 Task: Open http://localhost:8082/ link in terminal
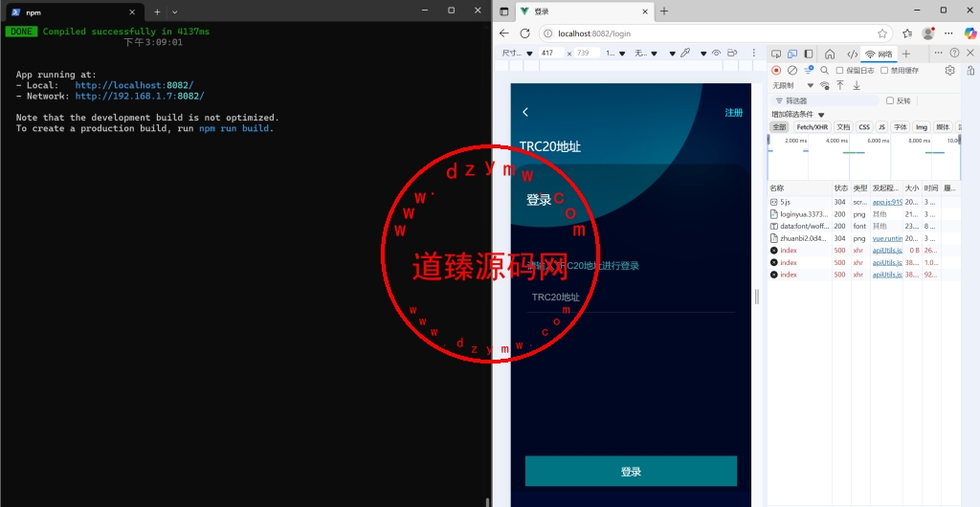click(134, 85)
